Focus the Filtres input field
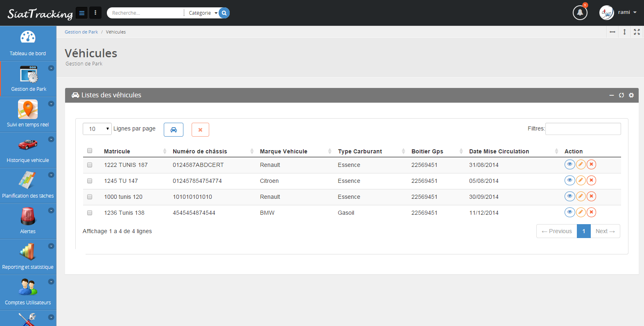The image size is (644, 326). point(583,129)
